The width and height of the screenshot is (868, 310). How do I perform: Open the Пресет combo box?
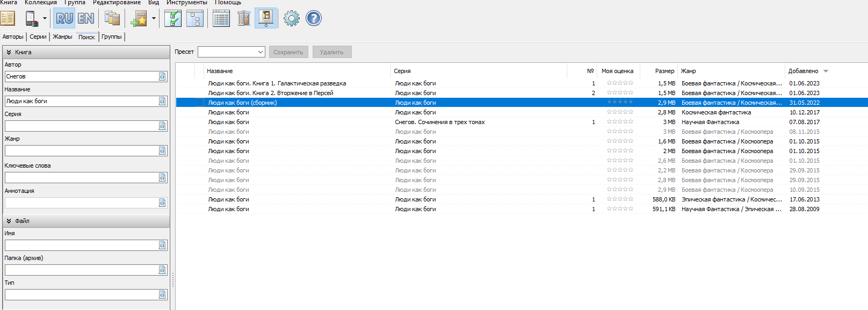[x=231, y=52]
